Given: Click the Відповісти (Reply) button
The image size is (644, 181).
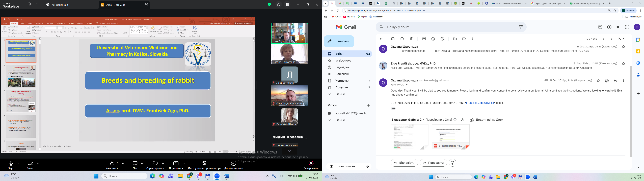Looking at the screenshot, I should pyautogui.click(x=404, y=163).
